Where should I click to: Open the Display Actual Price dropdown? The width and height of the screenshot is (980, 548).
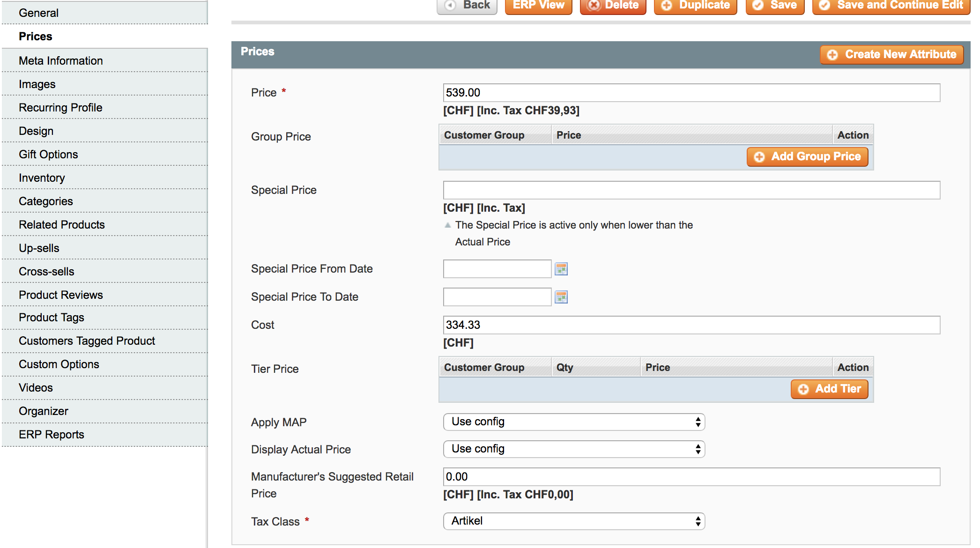click(573, 449)
